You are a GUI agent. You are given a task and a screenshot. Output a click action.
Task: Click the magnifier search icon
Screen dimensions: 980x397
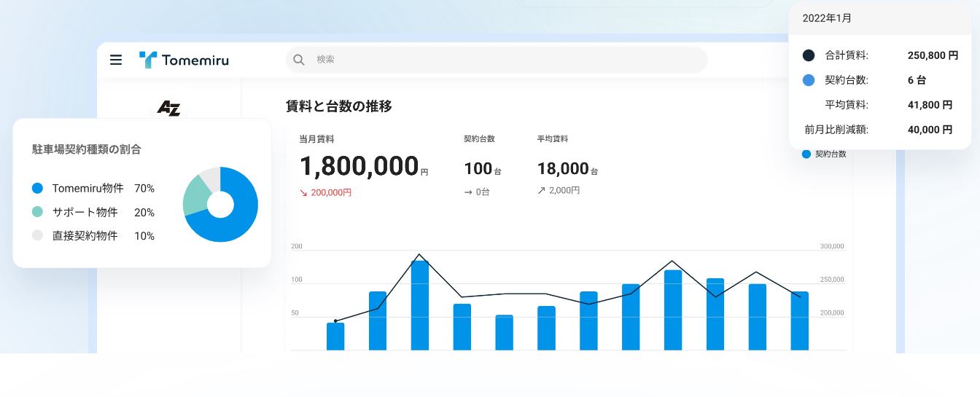tap(298, 60)
